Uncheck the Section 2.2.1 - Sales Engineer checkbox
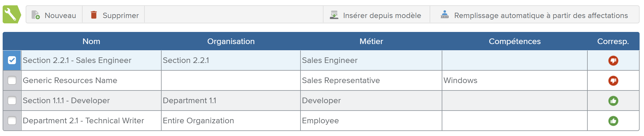The image size is (644, 136). tap(12, 60)
